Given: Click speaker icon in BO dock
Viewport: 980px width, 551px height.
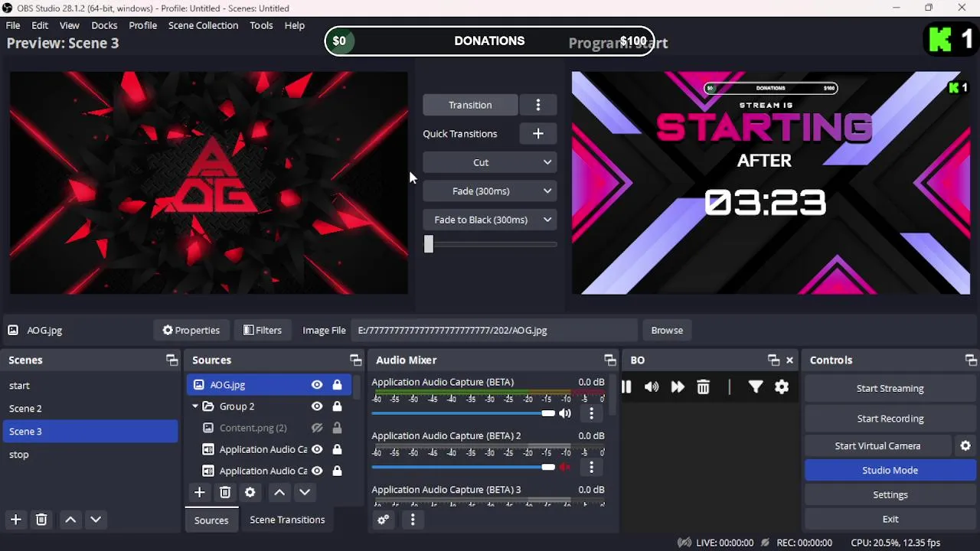Looking at the screenshot, I should 652,387.
